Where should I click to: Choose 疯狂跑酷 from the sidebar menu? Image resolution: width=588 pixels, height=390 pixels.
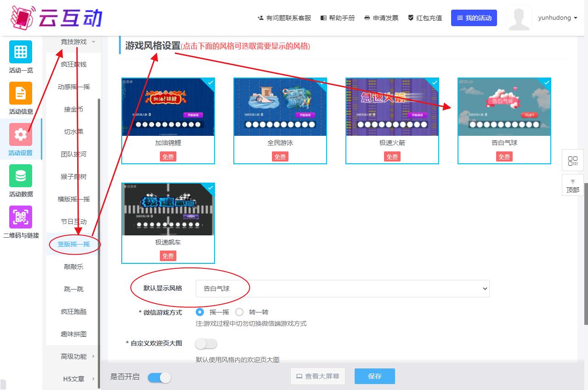click(73, 312)
